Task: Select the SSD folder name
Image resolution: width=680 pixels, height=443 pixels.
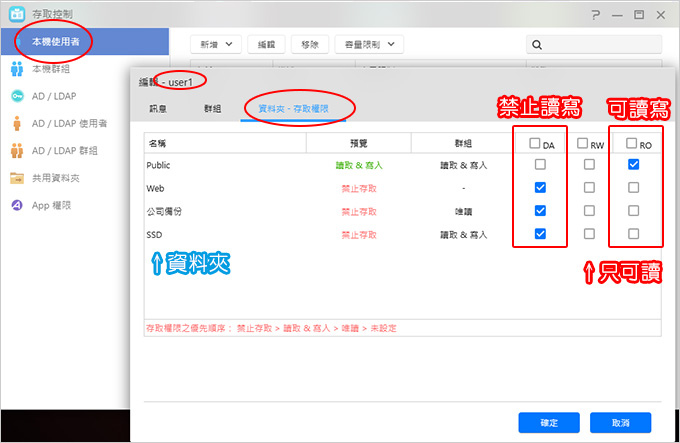Action: (154, 235)
